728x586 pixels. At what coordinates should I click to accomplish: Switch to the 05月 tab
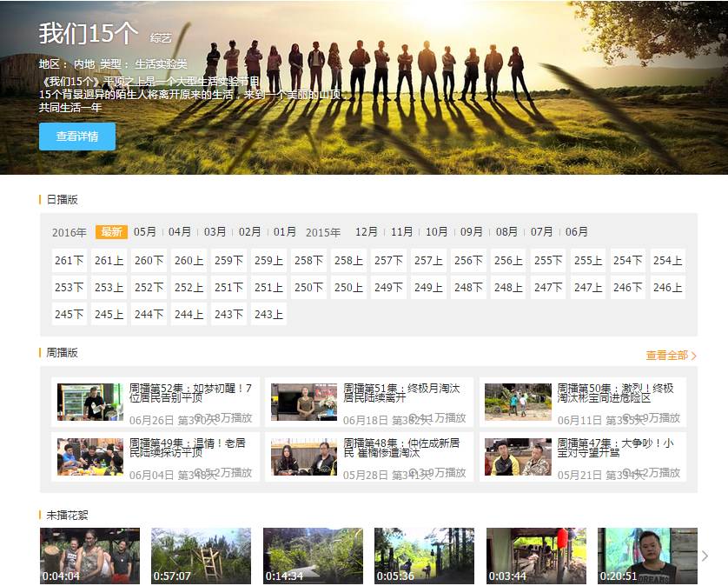point(145,232)
